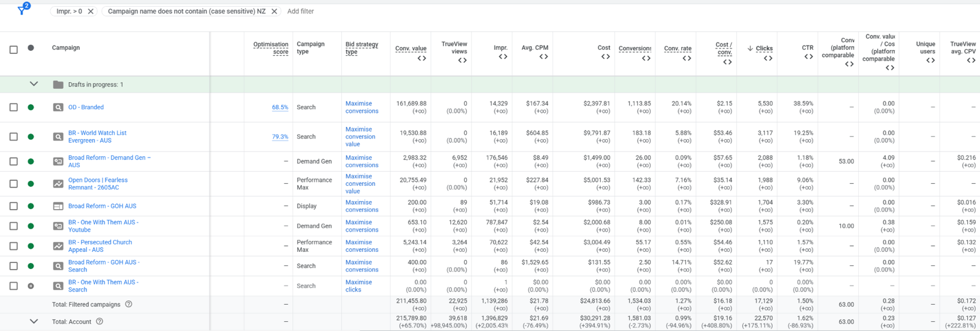Viewport: 980px width, 331px height.
Task: Click Performance Max icon of Open Doors
Action: [x=58, y=184]
